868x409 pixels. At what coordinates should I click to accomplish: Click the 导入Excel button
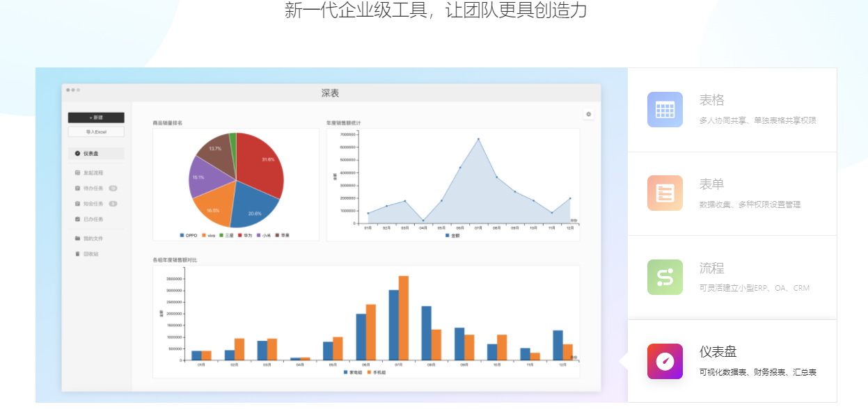point(96,131)
